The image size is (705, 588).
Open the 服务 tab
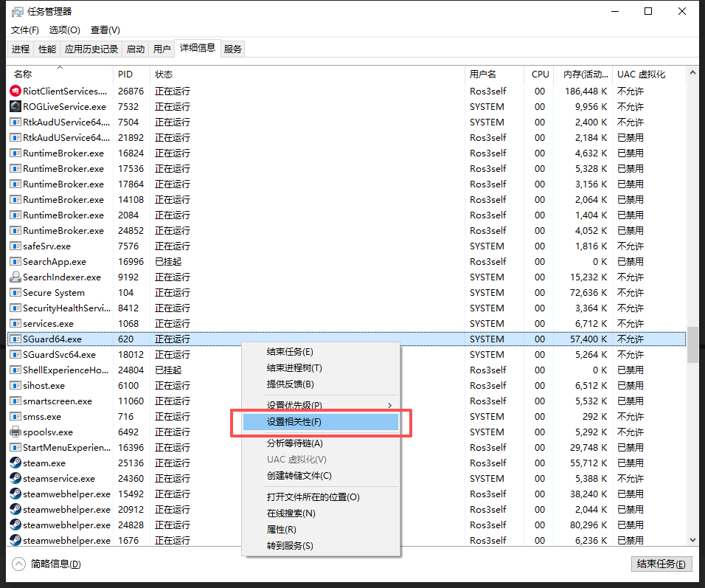pyautogui.click(x=232, y=49)
